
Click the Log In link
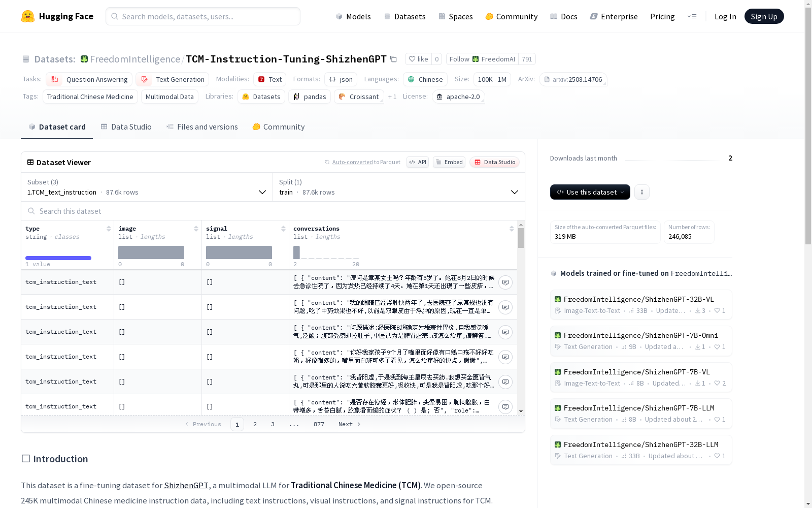pyautogui.click(x=725, y=16)
